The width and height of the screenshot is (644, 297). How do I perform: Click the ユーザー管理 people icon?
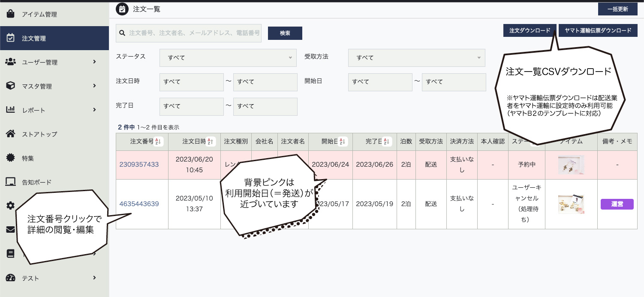[x=11, y=62]
